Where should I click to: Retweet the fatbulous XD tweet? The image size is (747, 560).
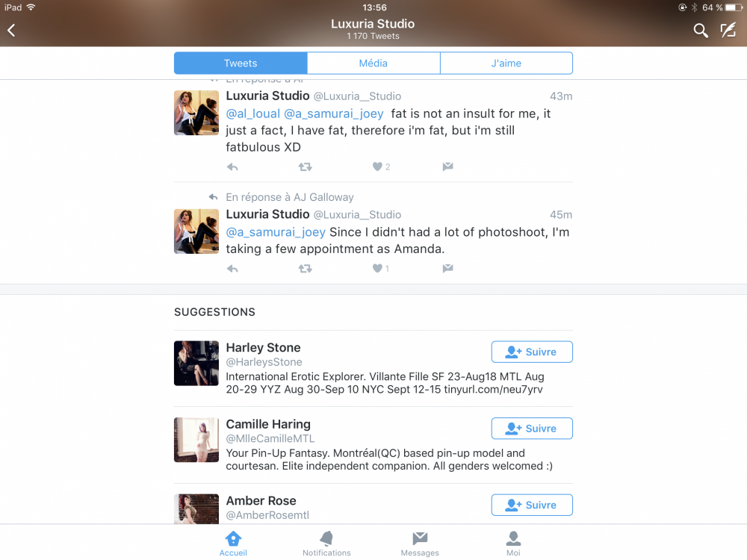[x=305, y=167]
